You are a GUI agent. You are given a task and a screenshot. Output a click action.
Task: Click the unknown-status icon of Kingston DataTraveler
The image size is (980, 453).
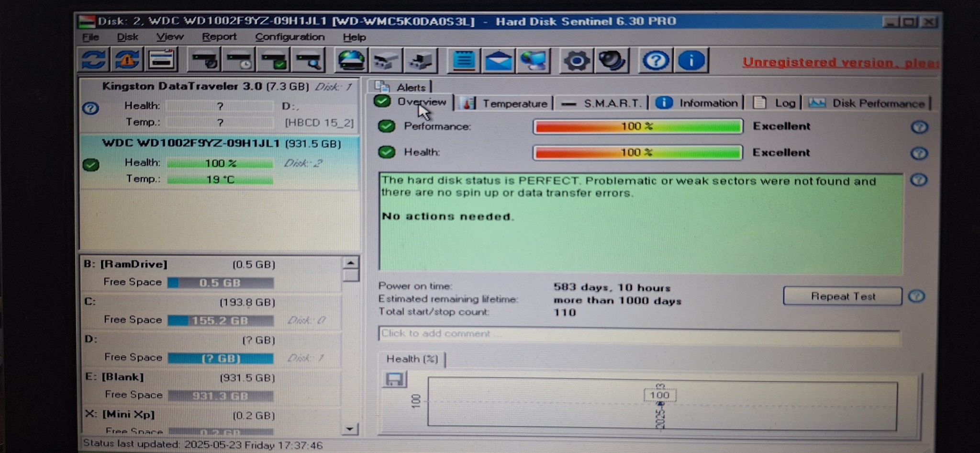[90, 108]
